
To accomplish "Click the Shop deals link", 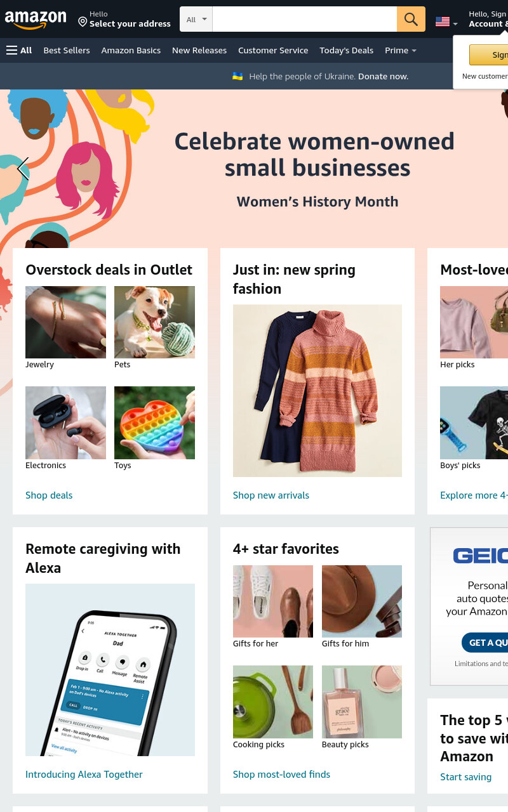I will 49,495.
